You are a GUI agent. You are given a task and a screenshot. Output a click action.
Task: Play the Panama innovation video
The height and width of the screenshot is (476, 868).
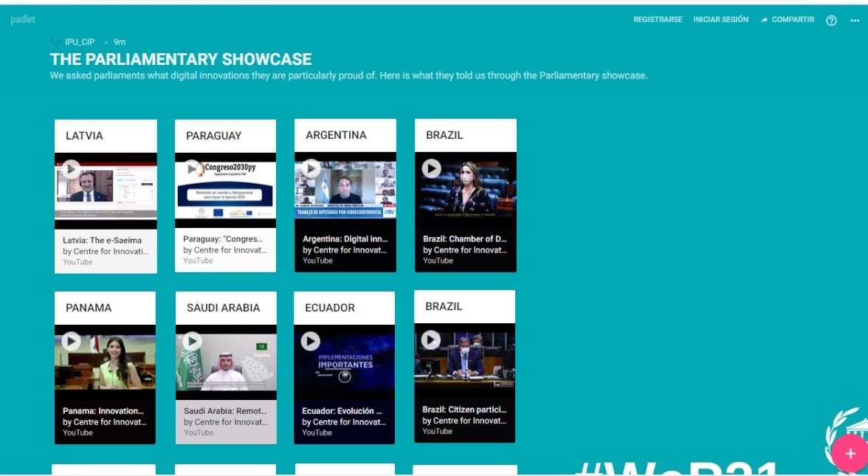click(71, 341)
